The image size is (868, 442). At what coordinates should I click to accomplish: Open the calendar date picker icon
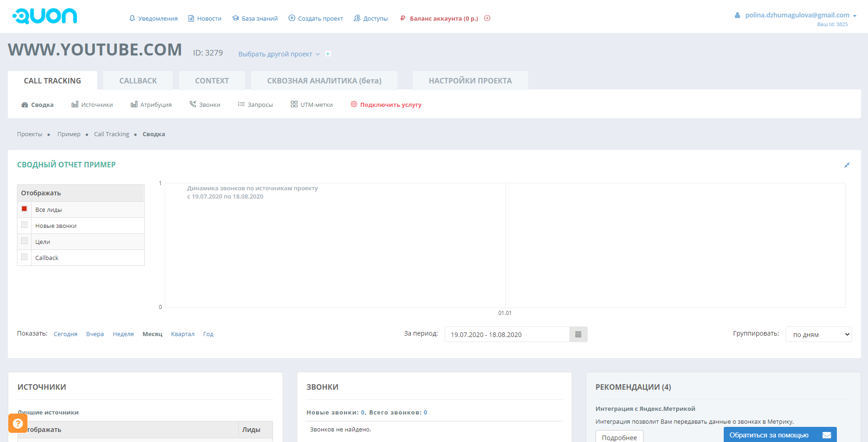pos(579,335)
